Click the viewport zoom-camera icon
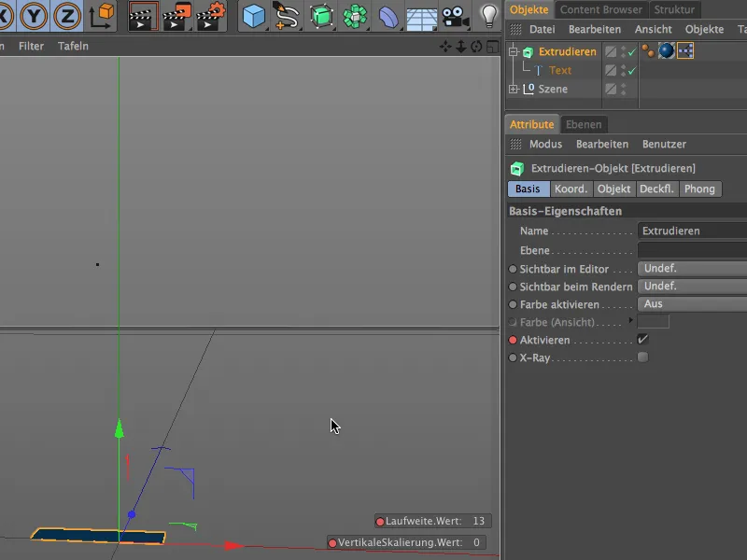 461,46
